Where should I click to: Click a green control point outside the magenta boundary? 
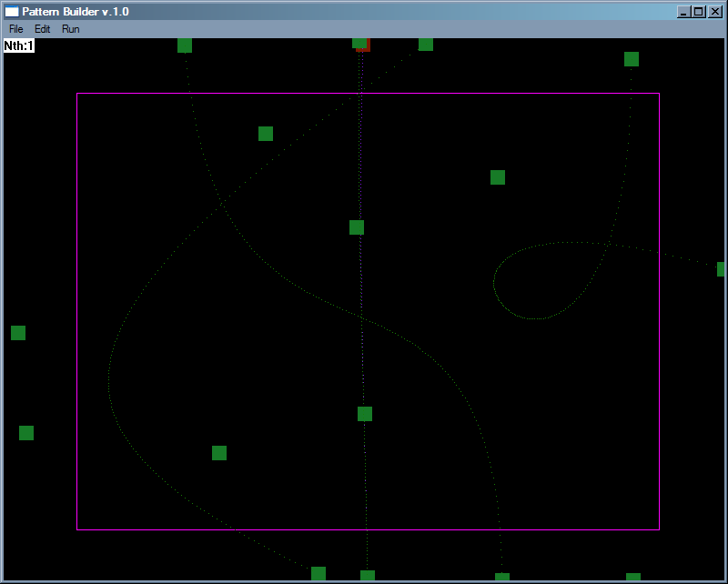18,333
